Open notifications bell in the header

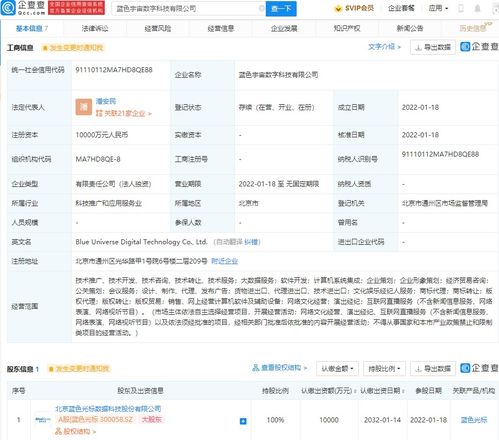click(x=477, y=8)
